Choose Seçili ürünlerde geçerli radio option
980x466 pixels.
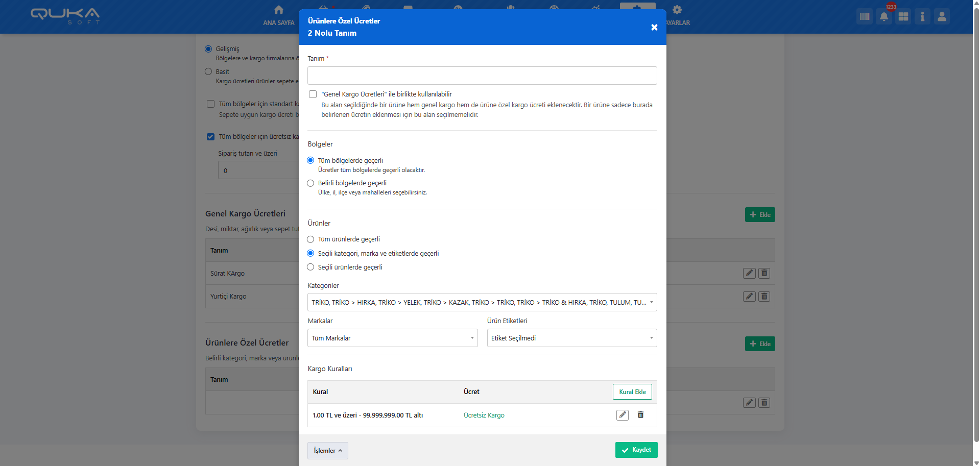point(310,267)
